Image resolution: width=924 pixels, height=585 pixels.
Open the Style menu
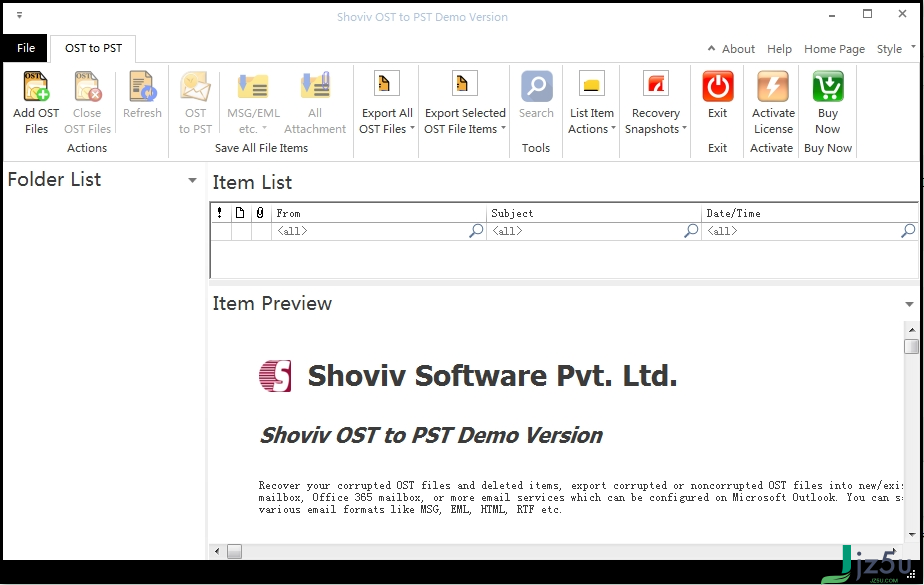click(x=889, y=49)
